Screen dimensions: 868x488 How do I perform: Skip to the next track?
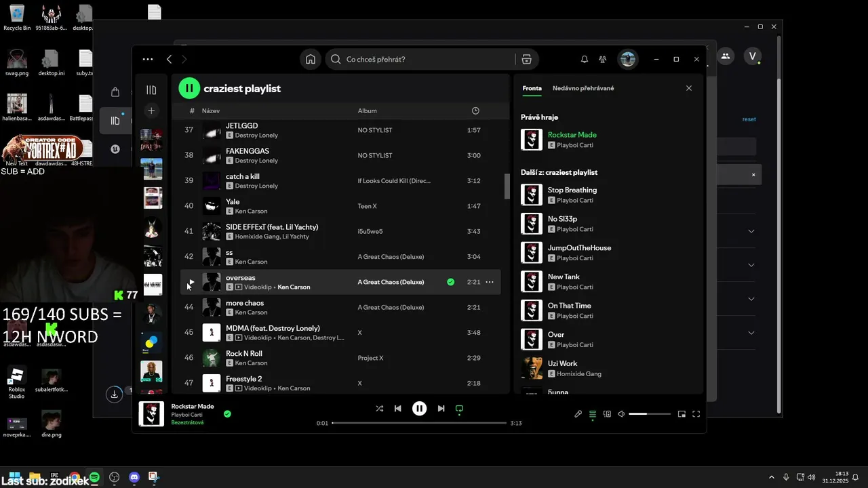click(441, 409)
